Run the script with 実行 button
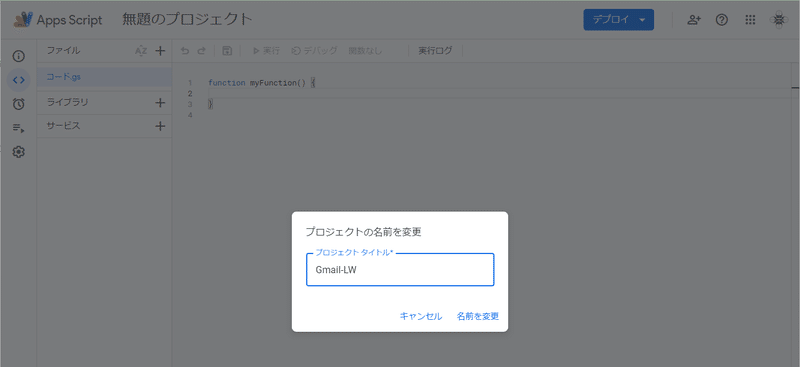The width and height of the screenshot is (800, 367). pyautogui.click(x=266, y=51)
